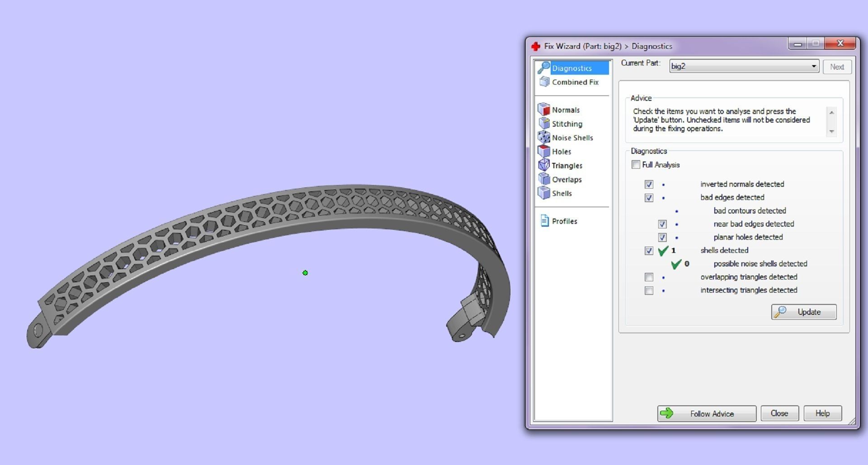Click the Combined Fix icon
Image resolution: width=868 pixels, height=465 pixels.
544,82
